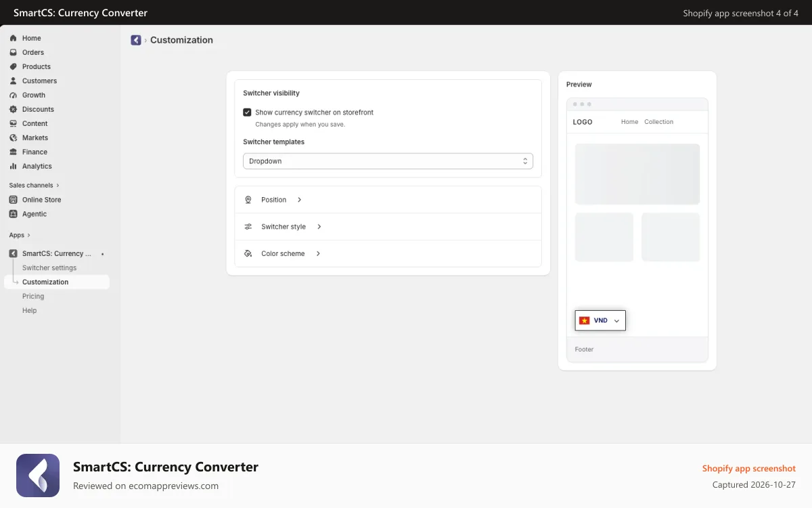Viewport: 812px width, 508px height.
Task: Click LOGO in the preview header
Action: pos(583,122)
